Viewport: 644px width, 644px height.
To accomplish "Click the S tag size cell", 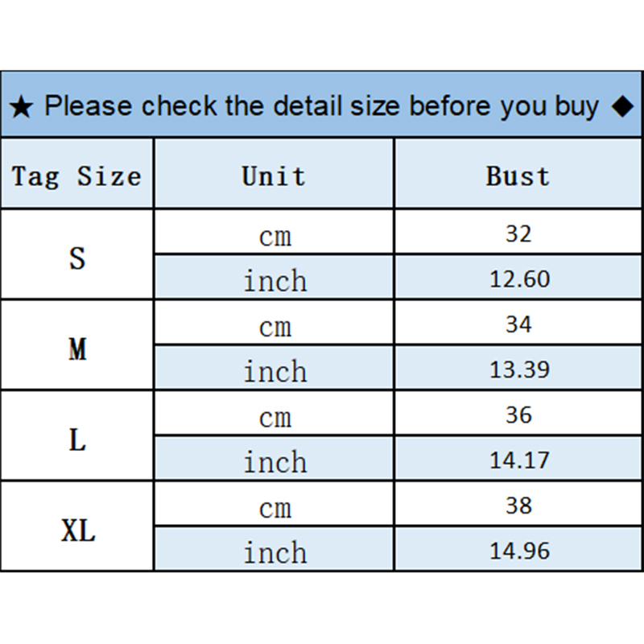I will click(77, 258).
